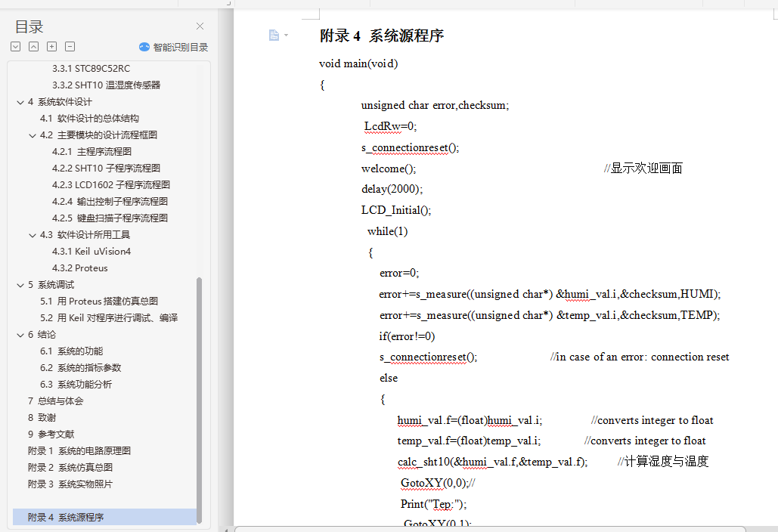Click the LcdRw=0; code line
Screen dimensions: 778x532
(x=390, y=126)
